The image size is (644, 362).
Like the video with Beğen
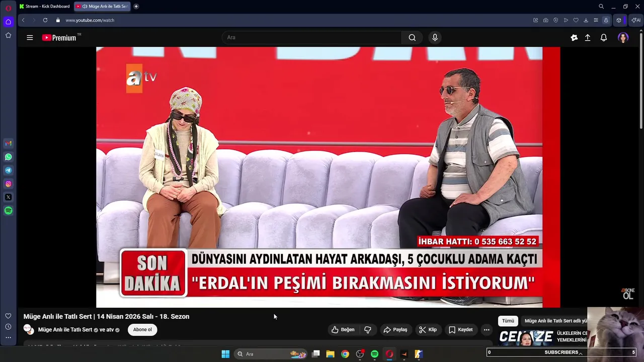coord(343,330)
